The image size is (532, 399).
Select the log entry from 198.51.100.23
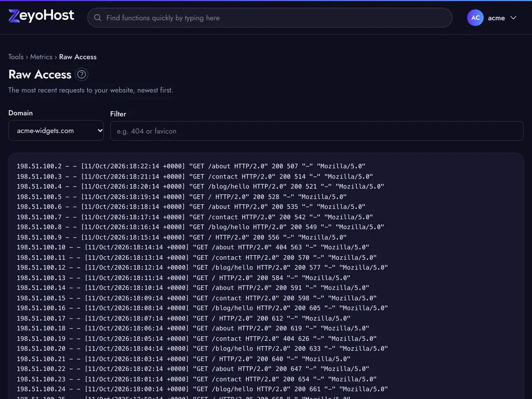(x=197, y=379)
